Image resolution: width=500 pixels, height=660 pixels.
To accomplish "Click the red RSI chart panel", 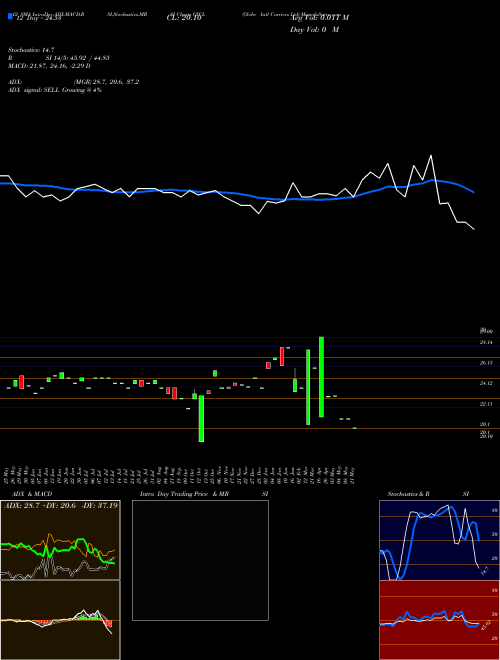I will (x=439, y=620).
